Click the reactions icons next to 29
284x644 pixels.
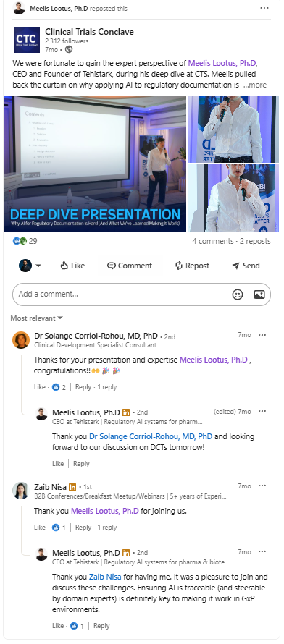point(20,241)
